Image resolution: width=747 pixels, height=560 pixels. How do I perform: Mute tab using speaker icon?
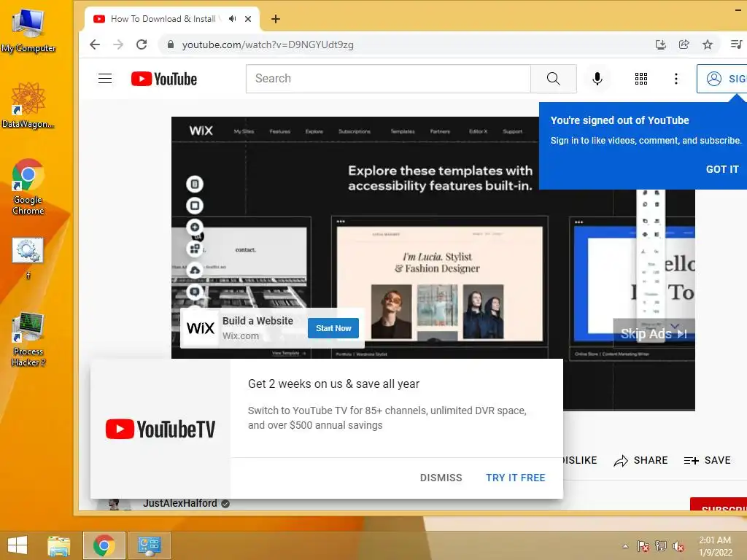click(x=233, y=19)
